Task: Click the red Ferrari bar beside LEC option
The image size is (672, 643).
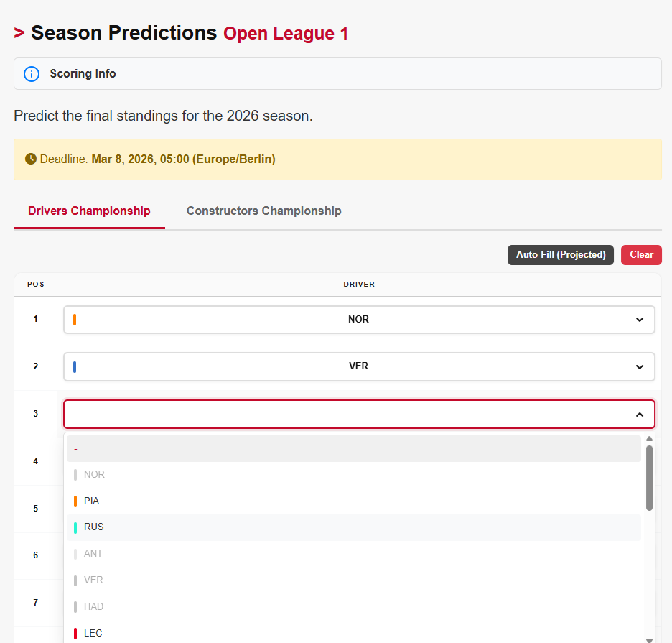Action: tap(75, 633)
